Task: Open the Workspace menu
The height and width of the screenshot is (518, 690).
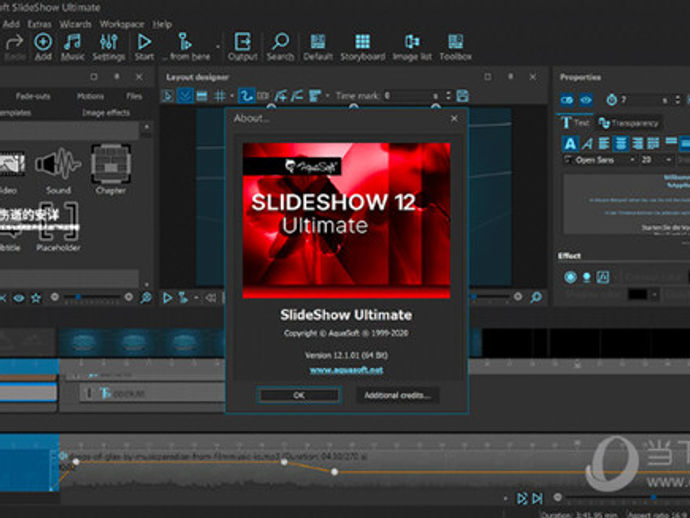Action: point(122,24)
